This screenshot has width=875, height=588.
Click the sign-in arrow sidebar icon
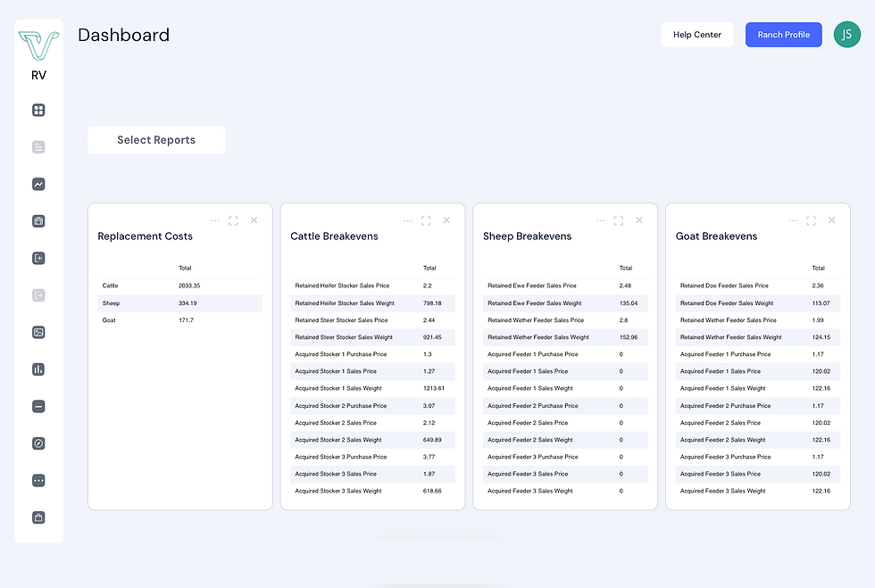38,259
